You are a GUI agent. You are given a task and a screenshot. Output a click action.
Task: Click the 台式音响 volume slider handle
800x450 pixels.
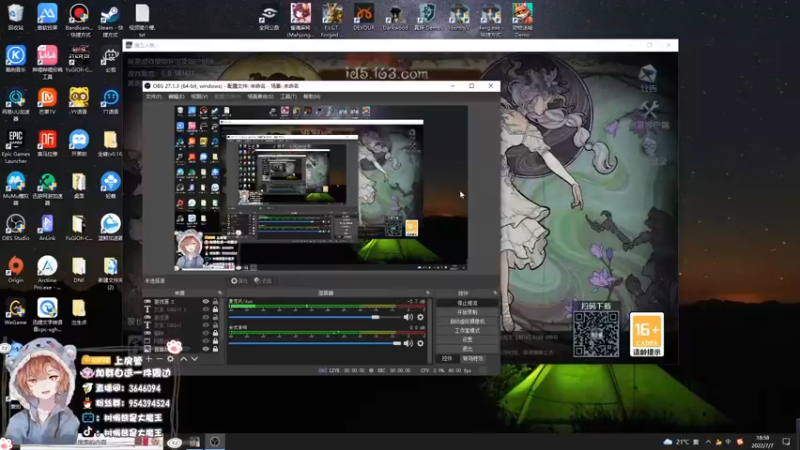pos(397,343)
